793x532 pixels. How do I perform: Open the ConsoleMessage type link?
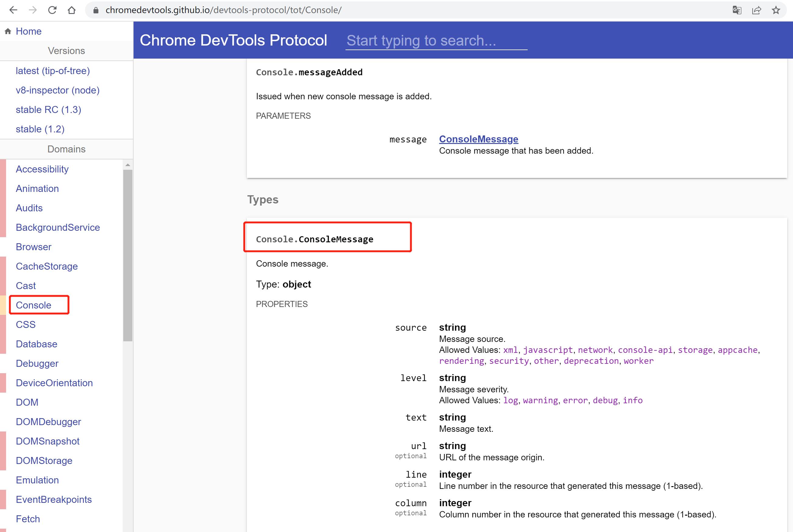click(x=478, y=139)
